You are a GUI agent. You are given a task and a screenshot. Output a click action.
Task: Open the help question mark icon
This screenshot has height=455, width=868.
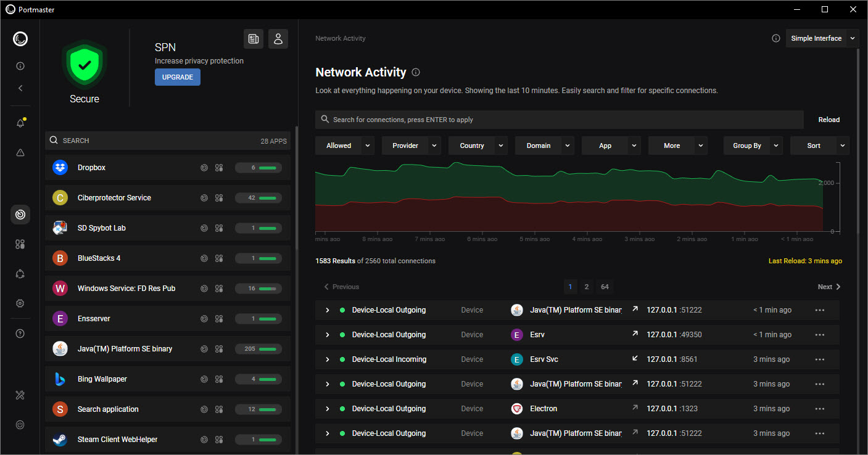pos(20,334)
